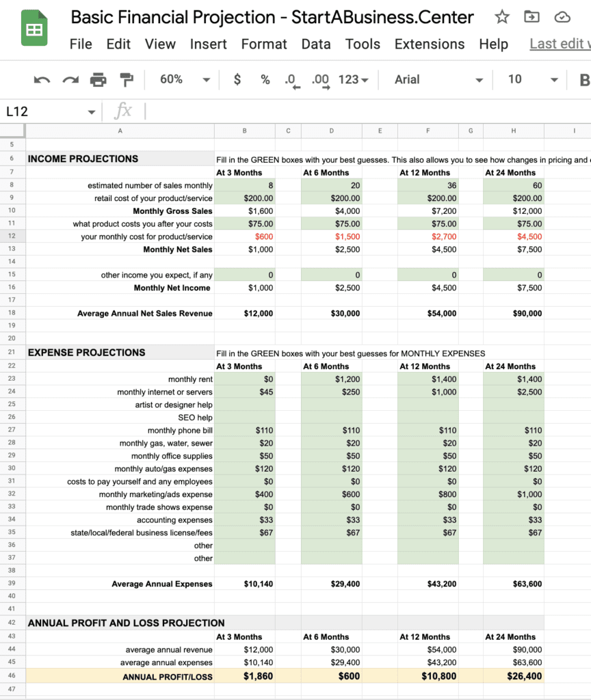
Task: Click the Undo icon
Action: 42,79
